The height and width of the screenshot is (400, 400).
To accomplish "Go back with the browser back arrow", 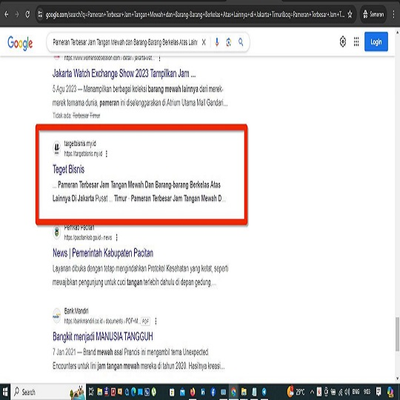I will coord(6,14).
